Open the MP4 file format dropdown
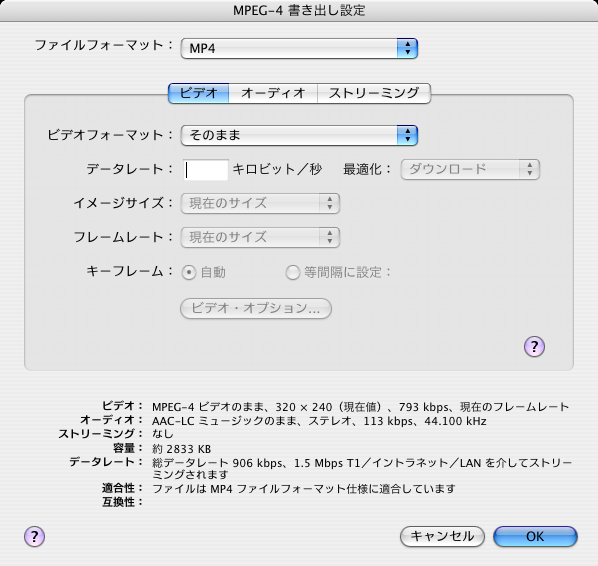The width and height of the screenshot is (598, 566). pyautogui.click(x=299, y=48)
